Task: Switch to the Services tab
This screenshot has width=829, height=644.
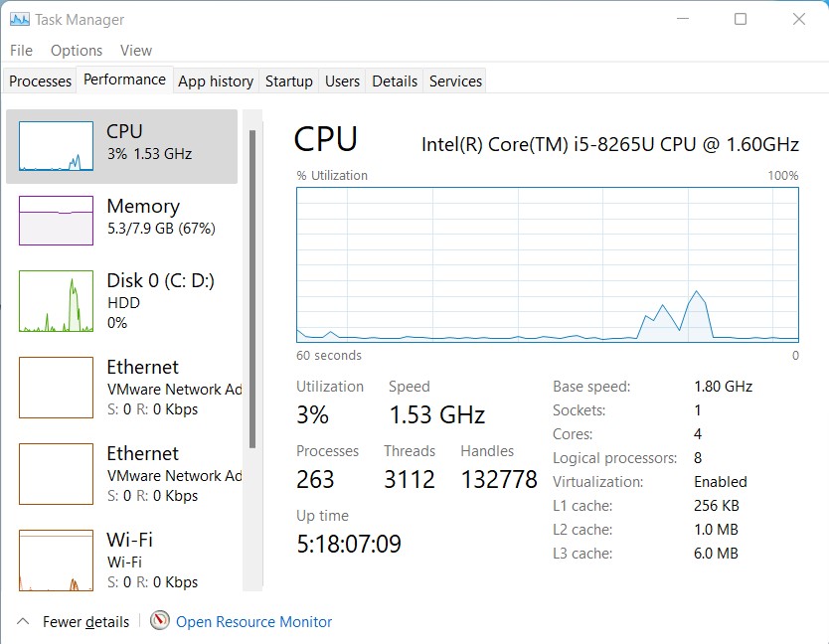Action: point(455,80)
